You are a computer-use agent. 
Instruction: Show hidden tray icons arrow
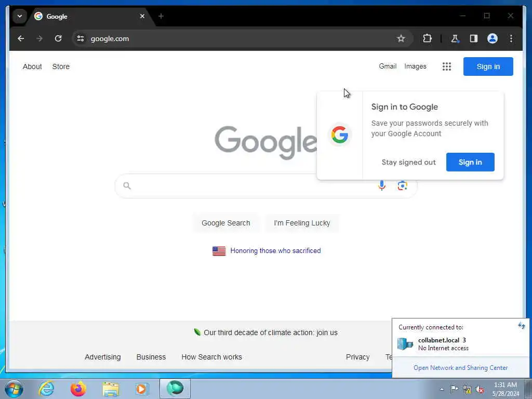pos(442,389)
